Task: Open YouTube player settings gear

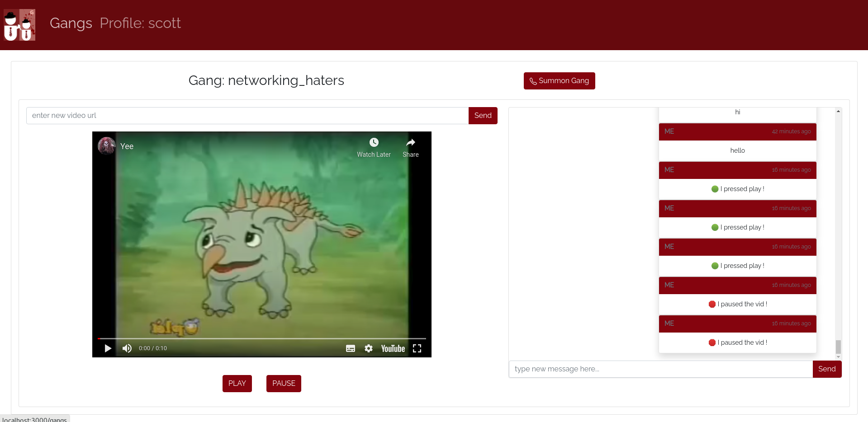Action: (369, 348)
